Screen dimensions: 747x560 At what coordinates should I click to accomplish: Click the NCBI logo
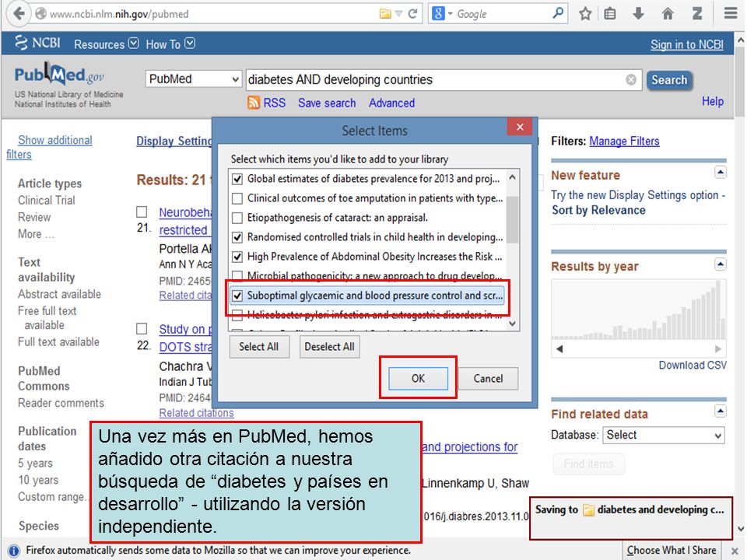tap(37, 44)
